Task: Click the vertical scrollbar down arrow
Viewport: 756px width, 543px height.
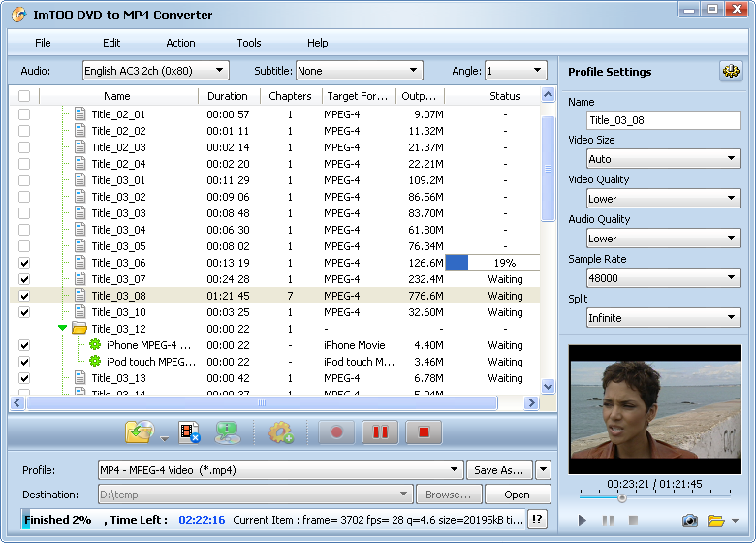Action: pos(548,386)
